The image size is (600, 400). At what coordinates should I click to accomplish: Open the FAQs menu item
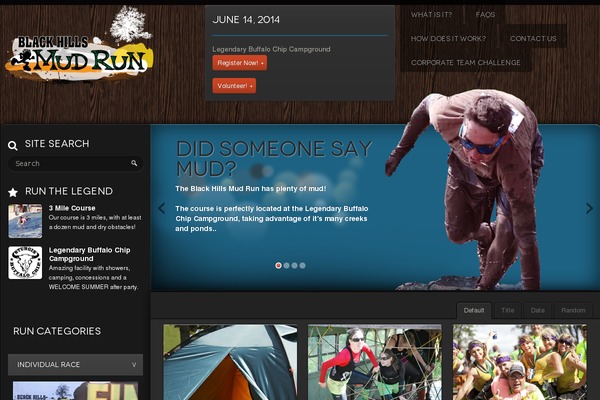click(485, 15)
